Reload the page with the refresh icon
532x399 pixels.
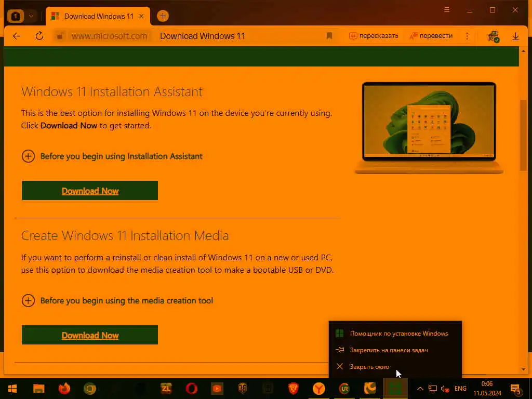point(39,36)
